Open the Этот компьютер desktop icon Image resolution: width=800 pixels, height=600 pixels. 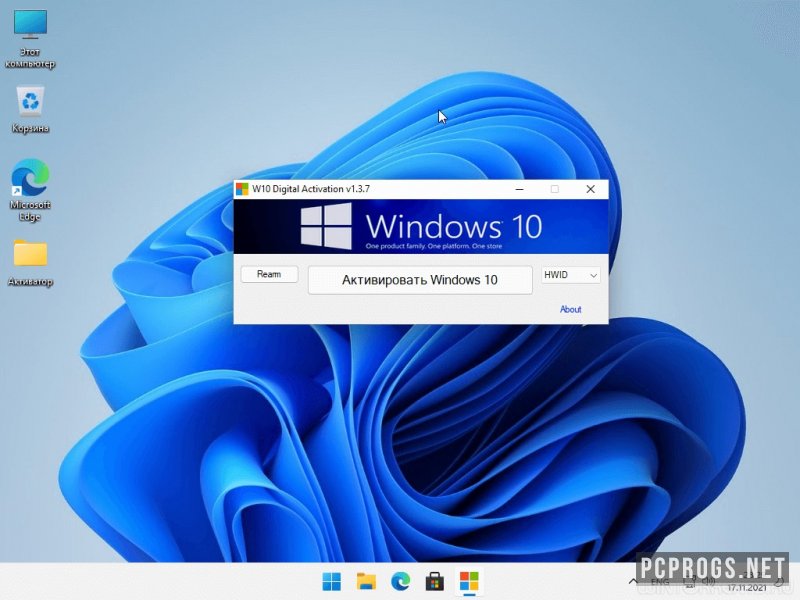coord(30,39)
